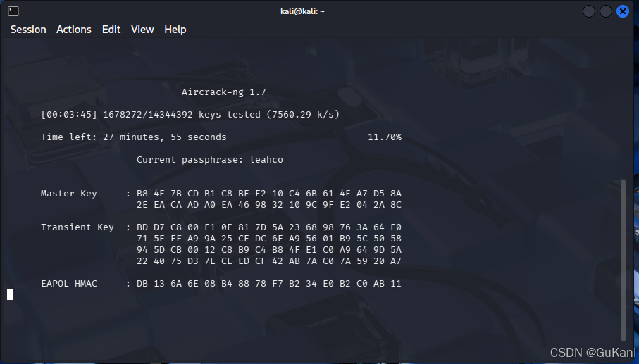
Task: Click the 'Master Key' label
Action: coord(69,194)
